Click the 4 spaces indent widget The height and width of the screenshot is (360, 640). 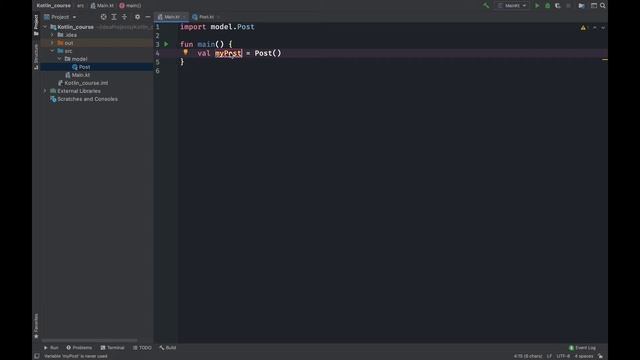[x=584, y=356]
